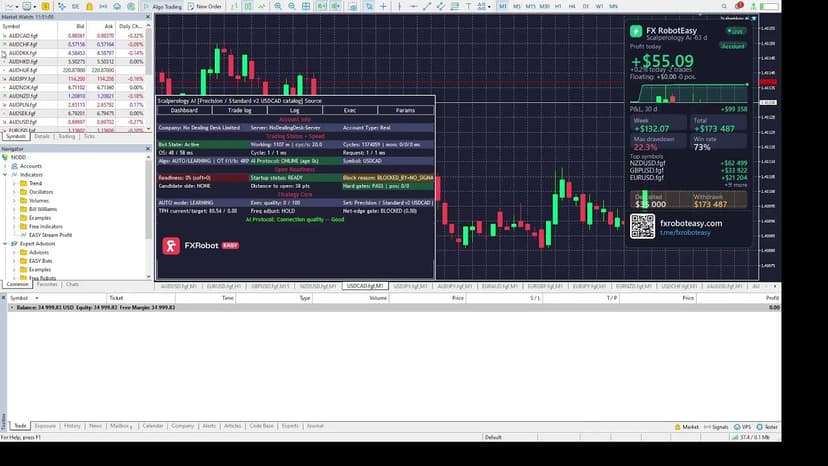Switch chart to candlestick icon
Image resolution: width=828 pixels, height=466 pixels.
click(x=248, y=6)
